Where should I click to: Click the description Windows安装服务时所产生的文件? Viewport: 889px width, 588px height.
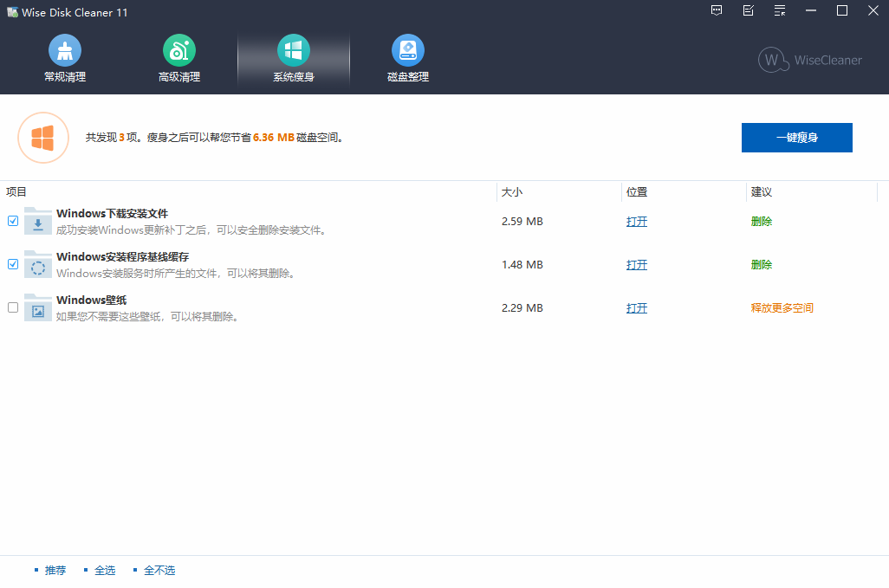[176, 274]
